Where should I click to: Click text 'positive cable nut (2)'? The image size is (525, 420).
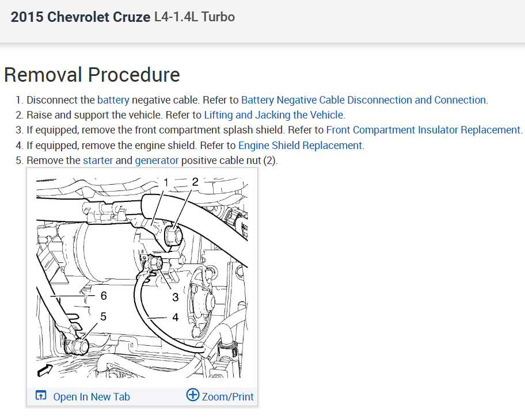tap(229, 161)
